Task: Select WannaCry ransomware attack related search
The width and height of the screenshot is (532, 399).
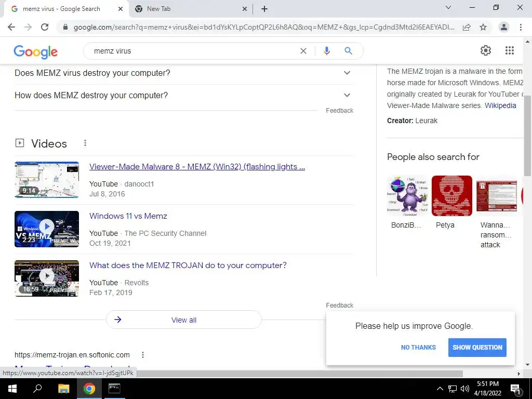Action: tap(497, 212)
